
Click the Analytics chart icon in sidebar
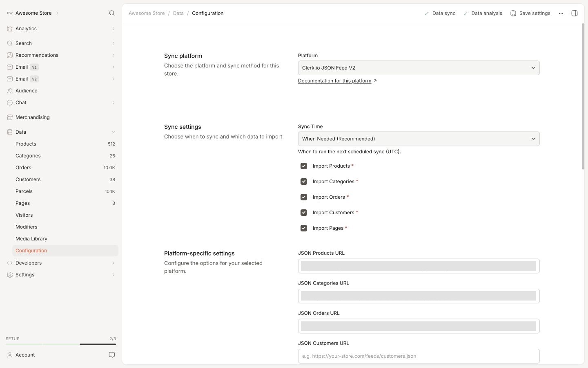pyautogui.click(x=10, y=29)
